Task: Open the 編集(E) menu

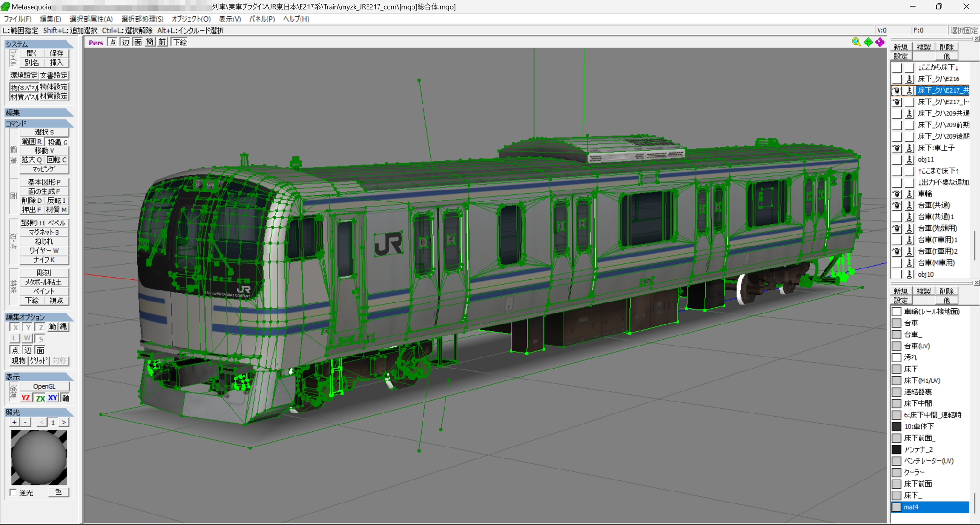Action: point(50,19)
